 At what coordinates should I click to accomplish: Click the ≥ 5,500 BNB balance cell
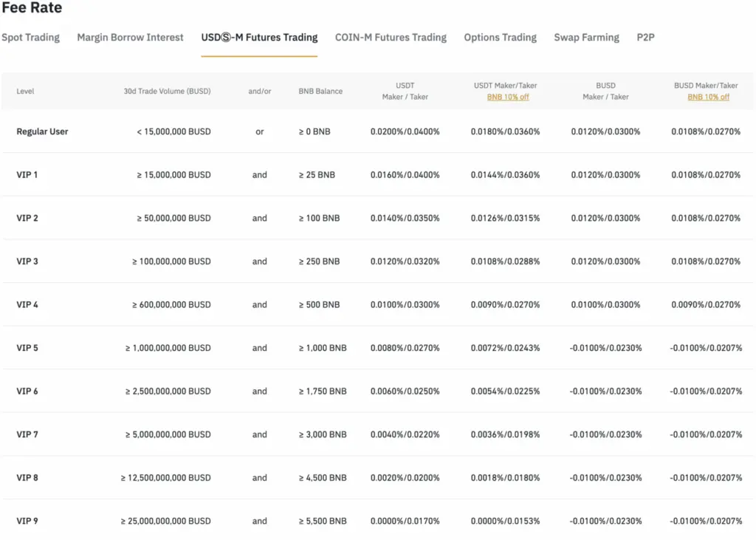click(x=323, y=521)
